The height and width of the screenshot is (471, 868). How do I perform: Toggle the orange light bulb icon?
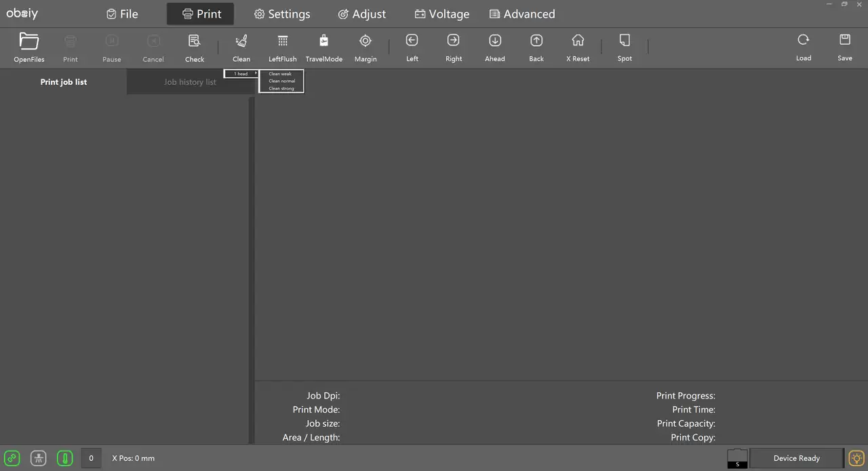[857, 458]
